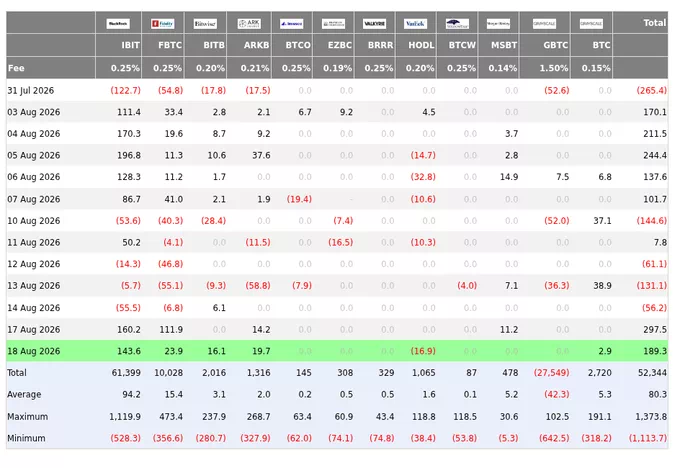Select the highlighted 18 Aug 2026 row date
The height and width of the screenshot is (468, 680).
(x=33, y=351)
